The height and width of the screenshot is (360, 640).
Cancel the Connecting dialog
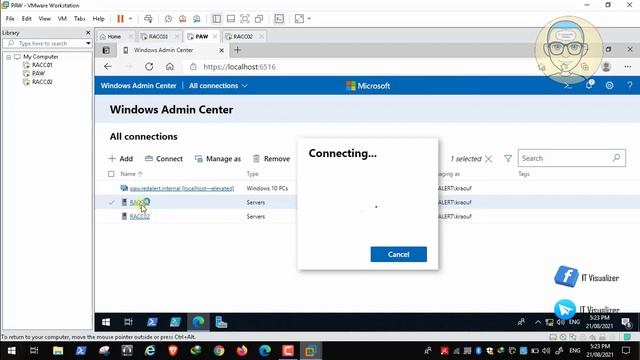tap(398, 254)
